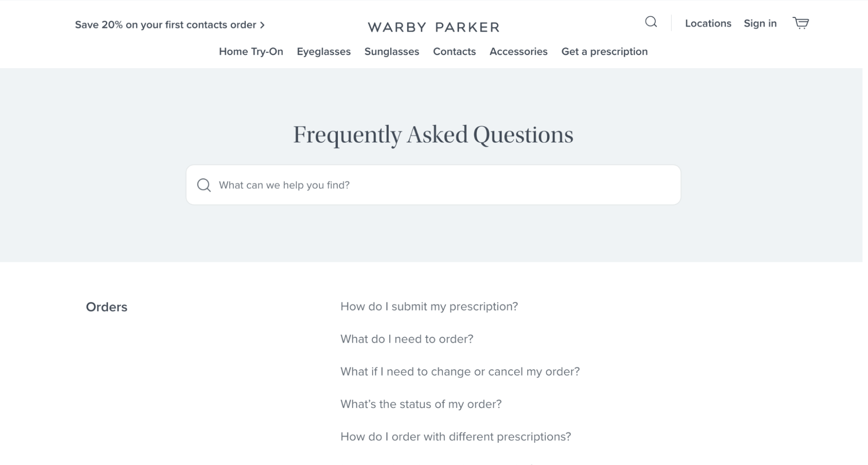Click the Locations link
The image size is (868, 465).
[x=708, y=23]
